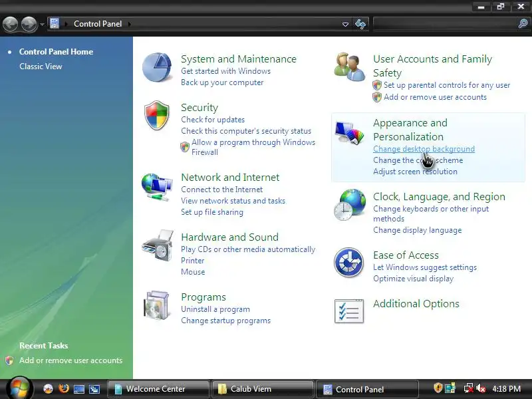Launch Firefox from the quick launch bar
The image size is (532, 399).
63,388
